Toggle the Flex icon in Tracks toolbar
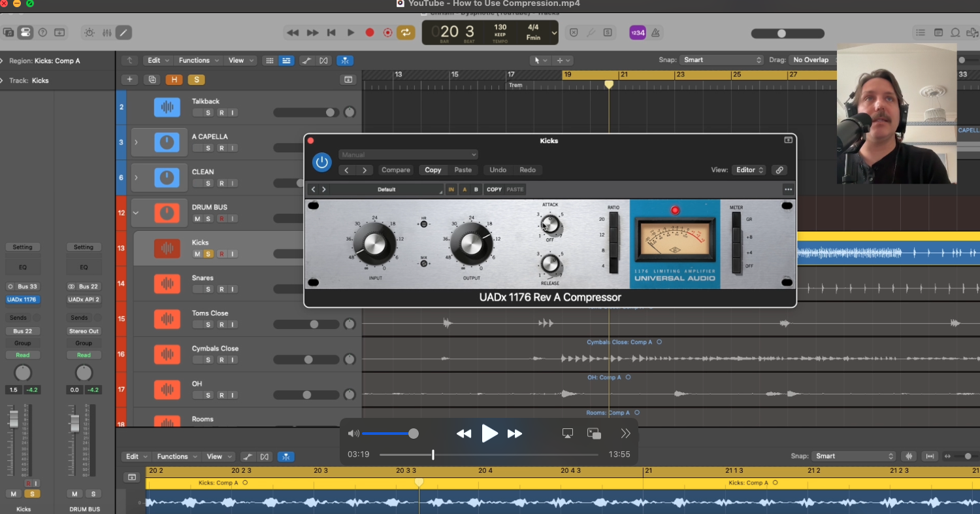 pos(323,60)
